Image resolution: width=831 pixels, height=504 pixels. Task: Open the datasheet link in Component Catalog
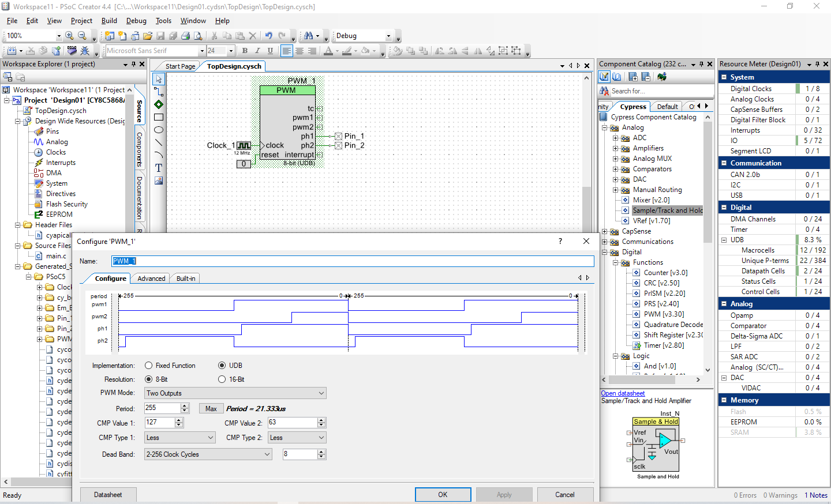(623, 393)
